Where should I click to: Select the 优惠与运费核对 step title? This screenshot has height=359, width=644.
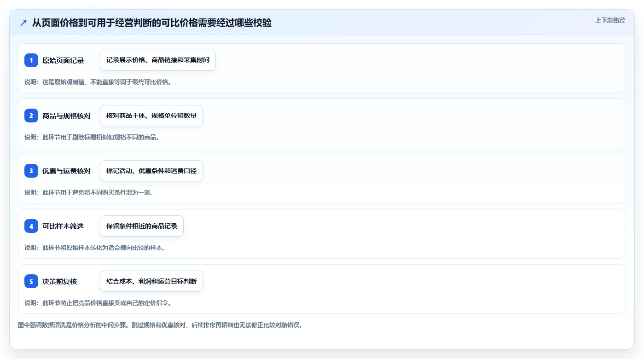(66, 171)
